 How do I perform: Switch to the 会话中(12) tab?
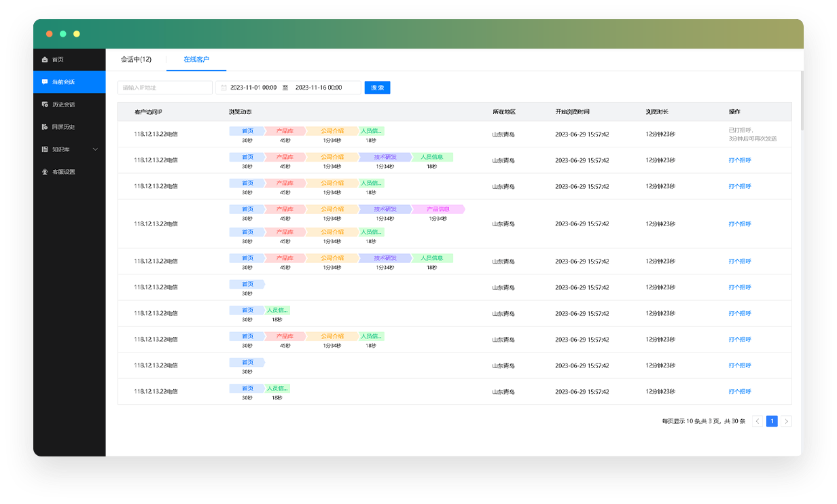tap(136, 60)
